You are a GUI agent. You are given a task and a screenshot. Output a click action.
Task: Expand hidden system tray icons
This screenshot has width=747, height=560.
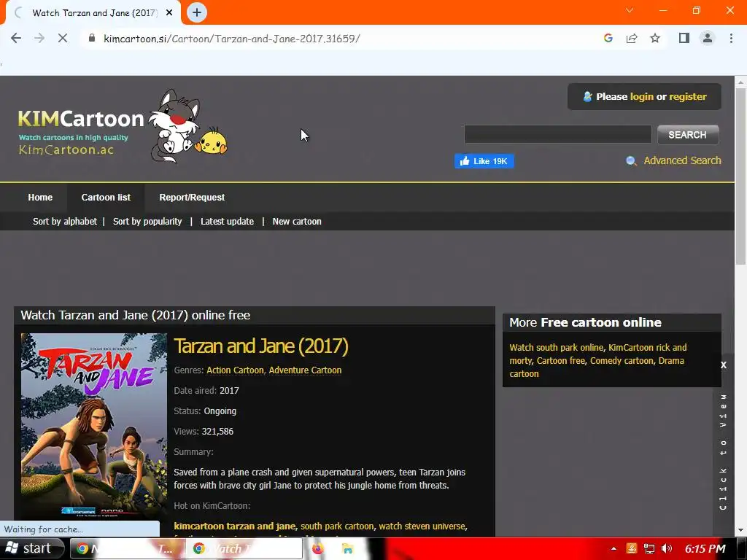[614, 548]
